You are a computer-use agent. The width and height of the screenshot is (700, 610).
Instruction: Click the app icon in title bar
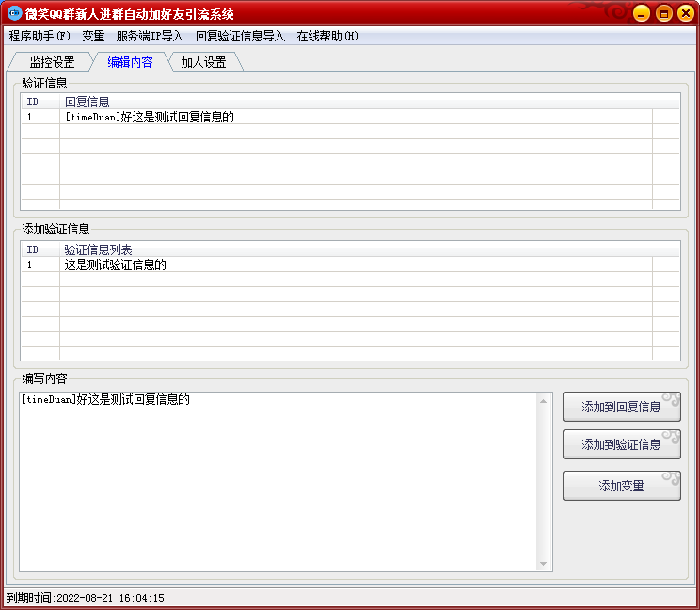coord(14,13)
